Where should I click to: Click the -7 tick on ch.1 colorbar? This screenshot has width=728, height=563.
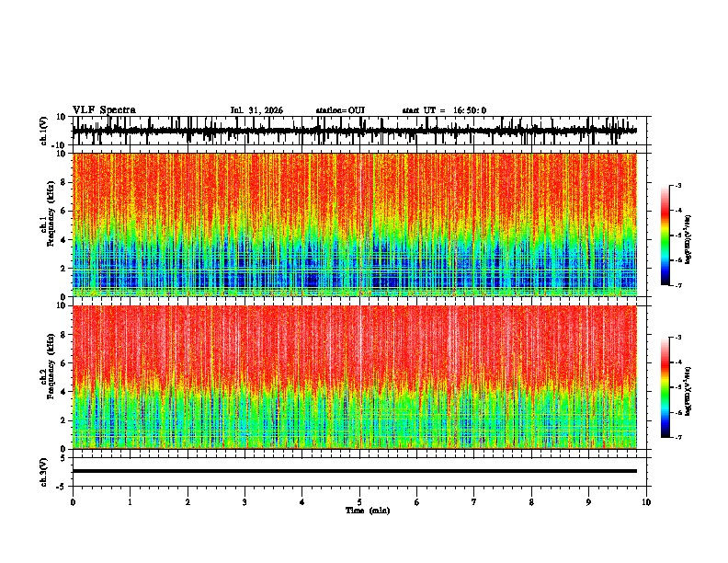click(677, 285)
